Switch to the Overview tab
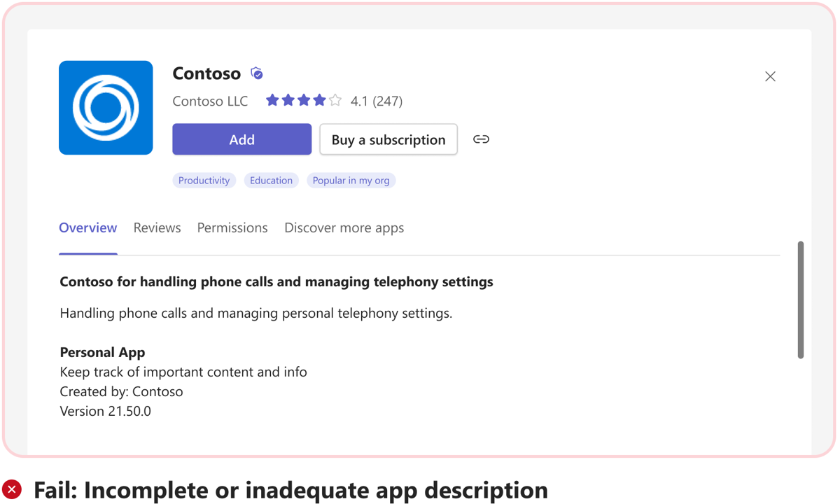This screenshot has height=504, width=840. click(87, 227)
